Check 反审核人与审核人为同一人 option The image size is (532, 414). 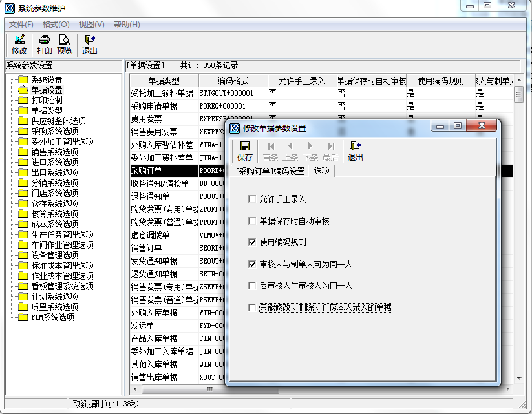pyautogui.click(x=251, y=286)
